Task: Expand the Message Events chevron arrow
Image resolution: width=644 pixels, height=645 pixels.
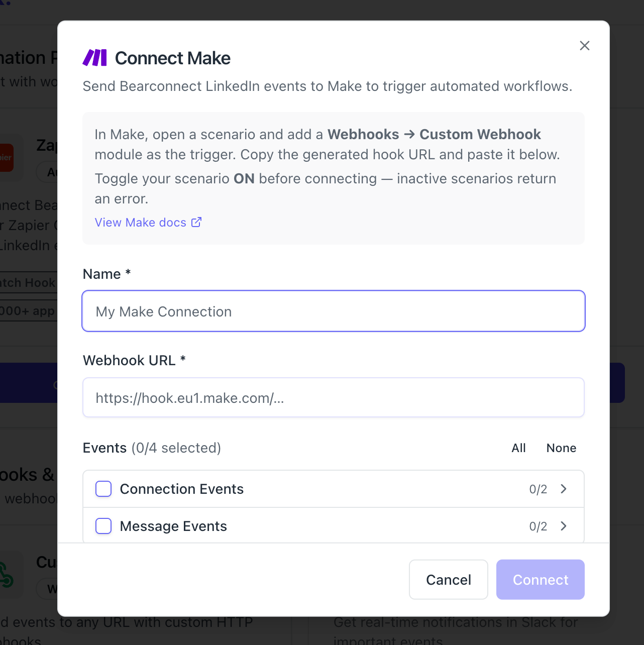Action: 564,526
